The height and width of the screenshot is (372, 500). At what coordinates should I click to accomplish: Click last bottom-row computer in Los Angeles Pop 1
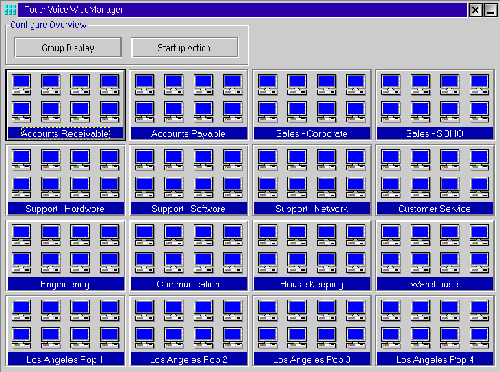click(109, 338)
